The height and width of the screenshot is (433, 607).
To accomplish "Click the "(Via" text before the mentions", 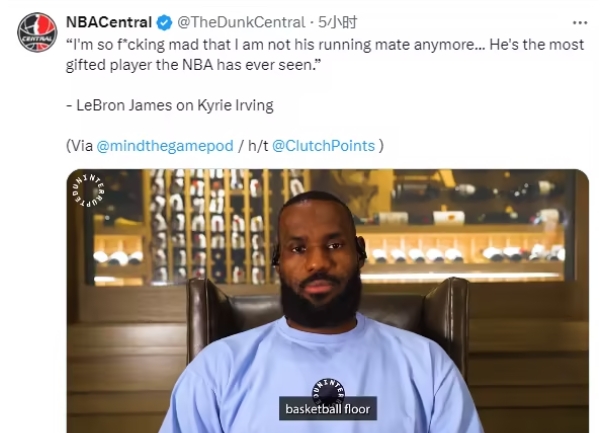I will coord(79,145).
